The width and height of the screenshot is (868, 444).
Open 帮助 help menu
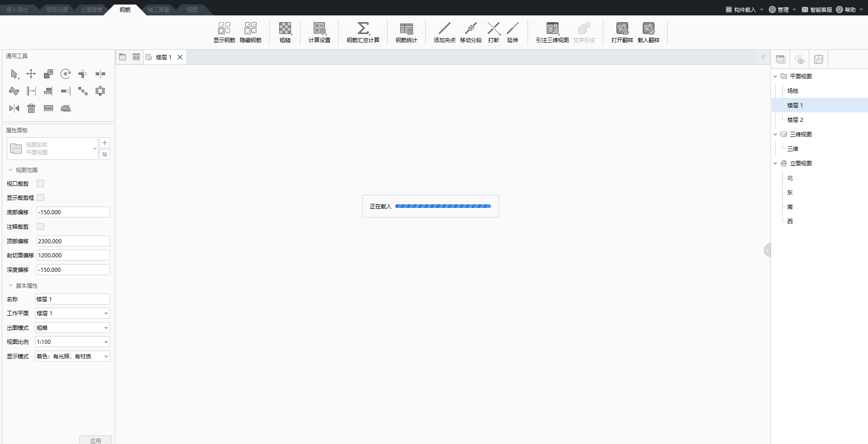(x=849, y=10)
